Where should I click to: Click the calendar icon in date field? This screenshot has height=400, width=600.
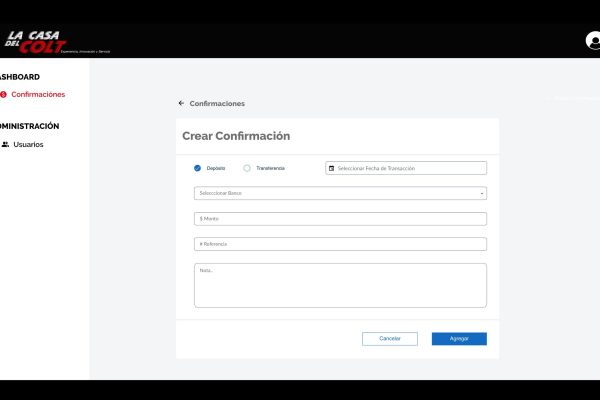pos(331,168)
